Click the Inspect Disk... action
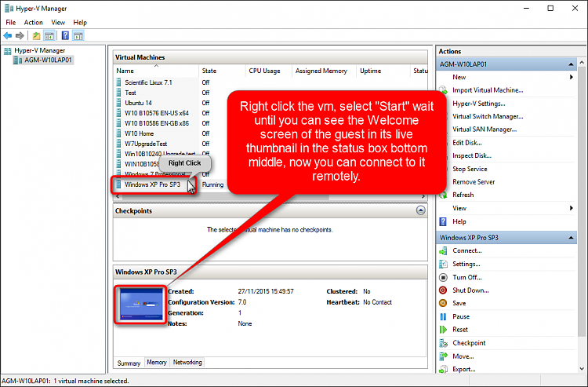Viewport: 588px width, 387px height. 472,155
